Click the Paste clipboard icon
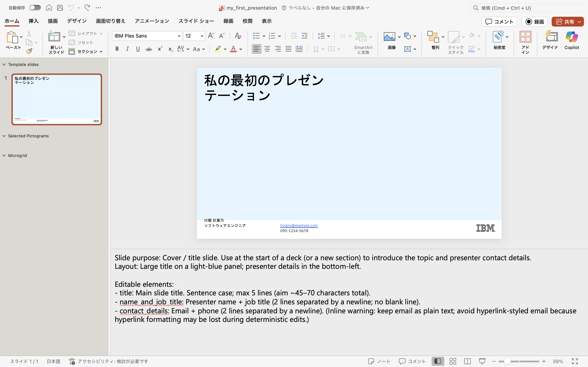588x367 pixels. point(12,37)
